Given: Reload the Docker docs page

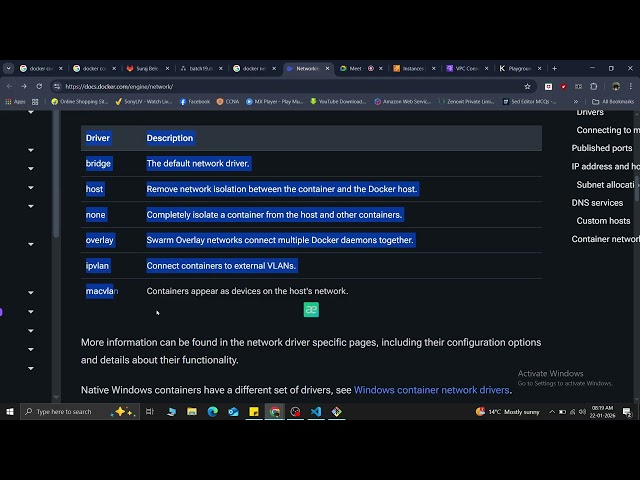Looking at the screenshot, I should coord(39,87).
